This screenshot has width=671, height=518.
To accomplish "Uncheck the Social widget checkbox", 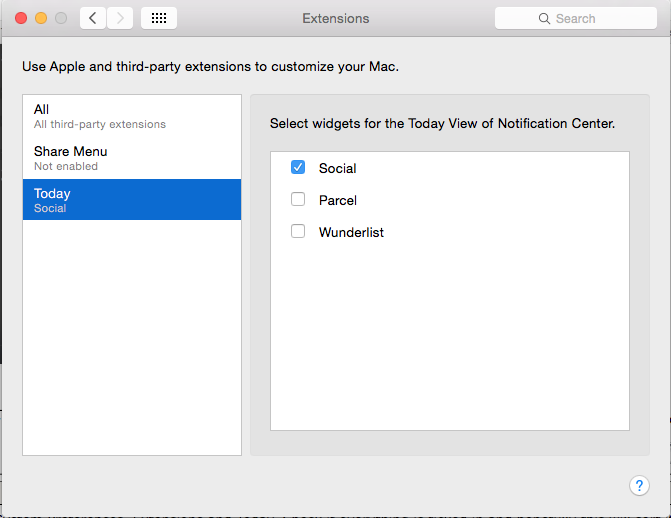I will pyautogui.click(x=298, y=168).
